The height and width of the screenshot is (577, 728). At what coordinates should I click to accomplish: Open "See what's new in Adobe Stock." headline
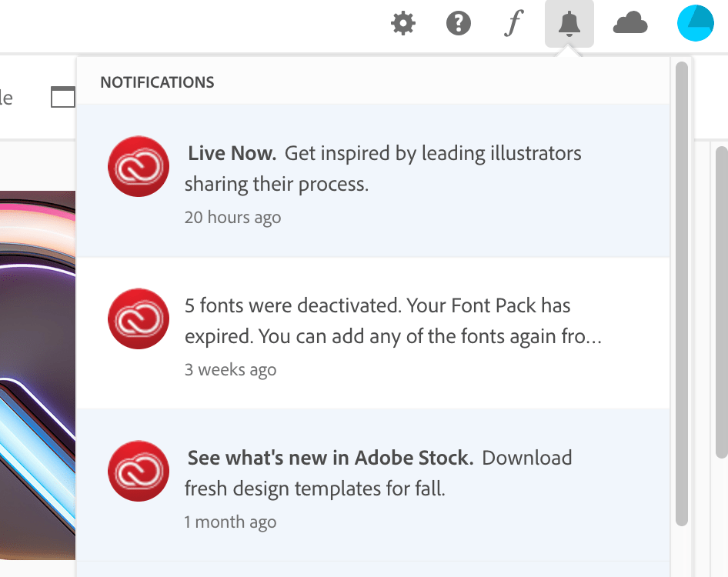(330, 458)
